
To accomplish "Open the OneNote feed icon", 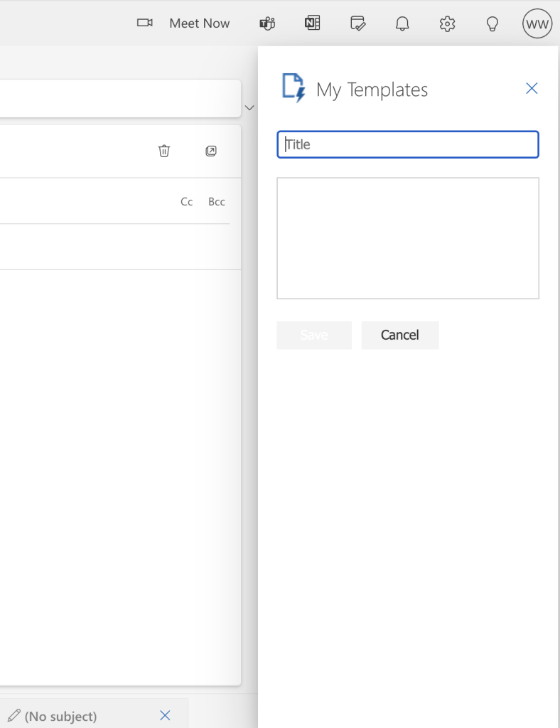I will [312, 23].
